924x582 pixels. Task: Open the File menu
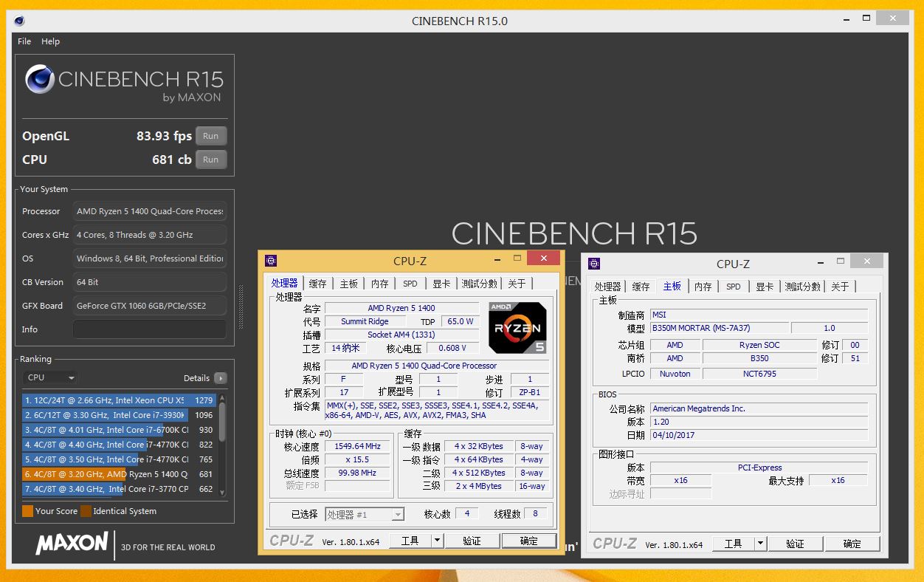click(24, 41)
